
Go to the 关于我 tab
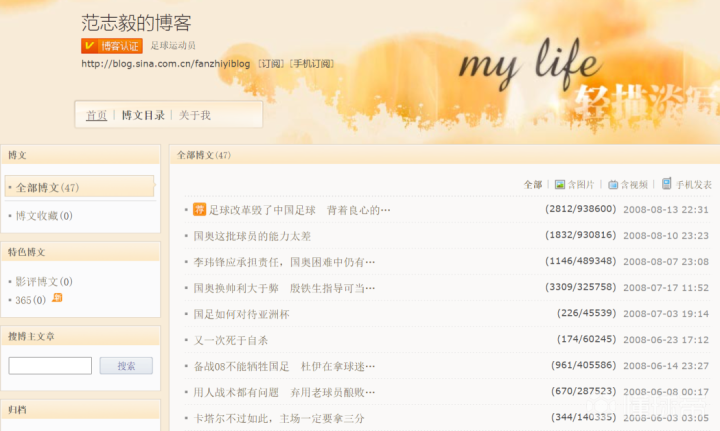coord(195,115)
